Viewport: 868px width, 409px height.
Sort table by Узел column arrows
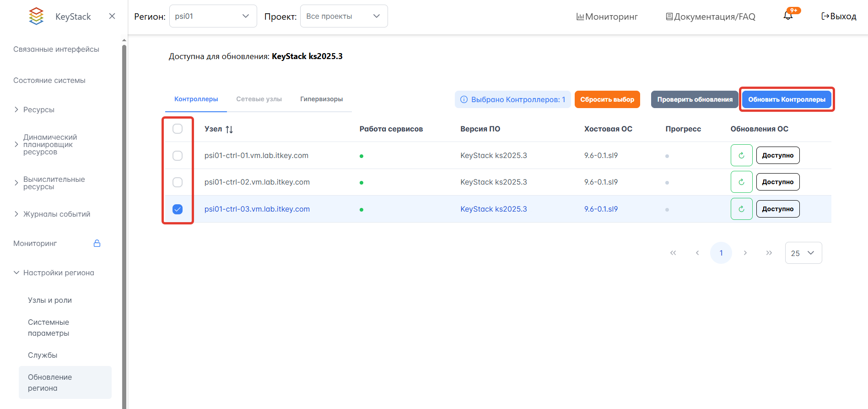coord(229,130)
